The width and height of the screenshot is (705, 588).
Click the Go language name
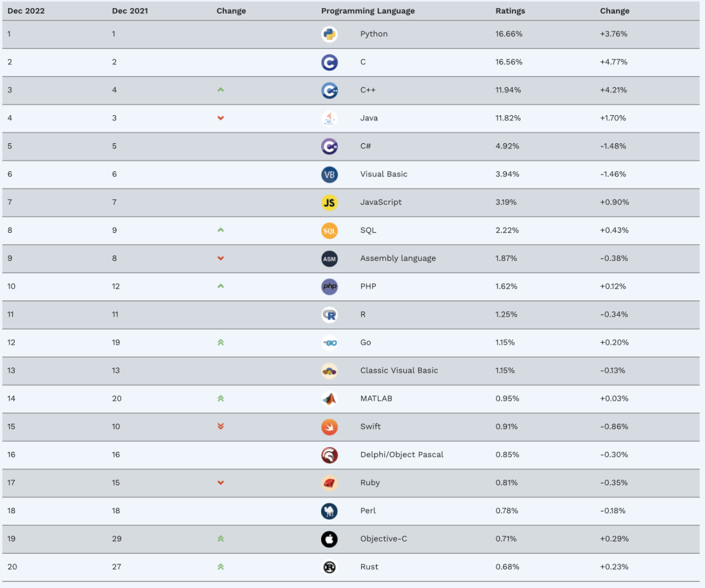(366, 342)
